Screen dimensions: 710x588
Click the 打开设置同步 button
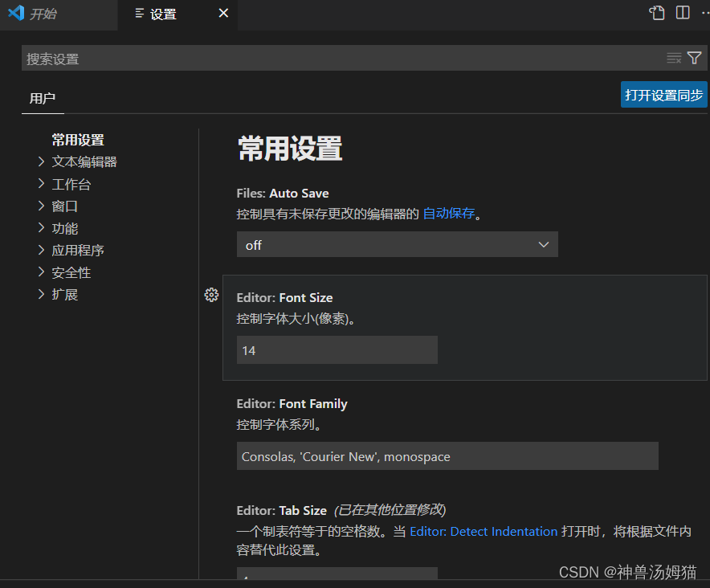point(664,94)
